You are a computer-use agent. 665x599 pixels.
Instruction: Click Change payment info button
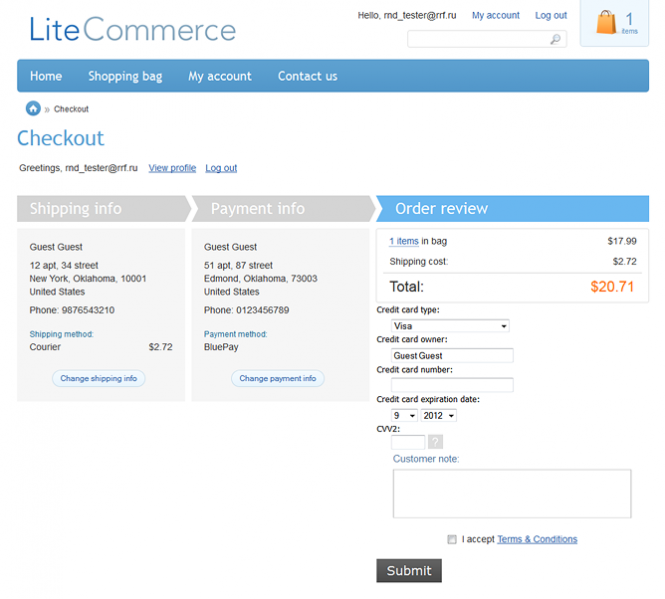point(278,378)
